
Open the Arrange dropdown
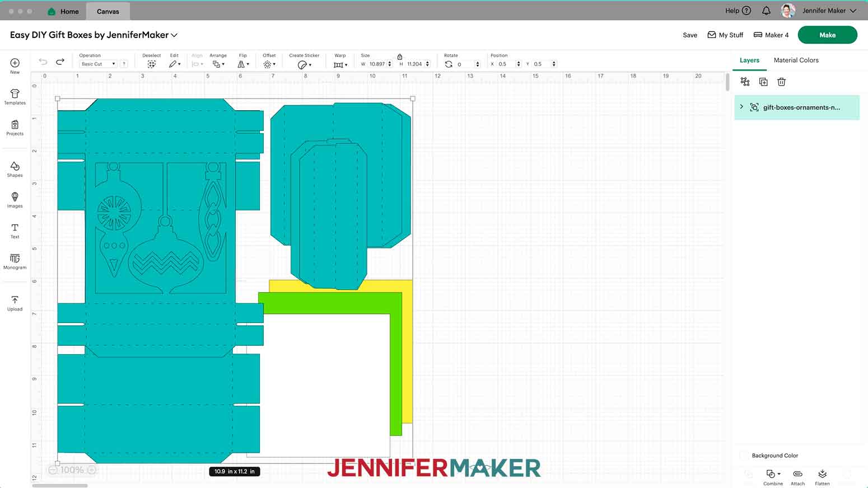[218, 64]
